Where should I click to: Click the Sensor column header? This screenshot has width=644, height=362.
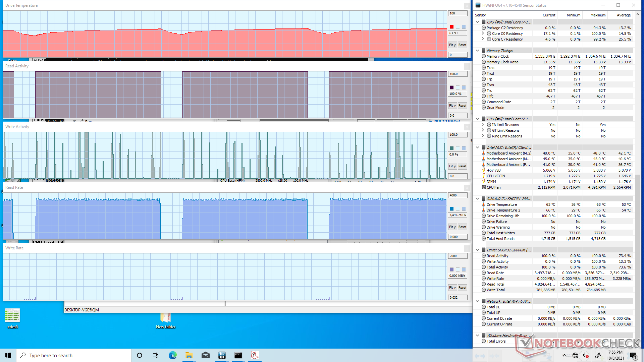[x=502, y=15]
